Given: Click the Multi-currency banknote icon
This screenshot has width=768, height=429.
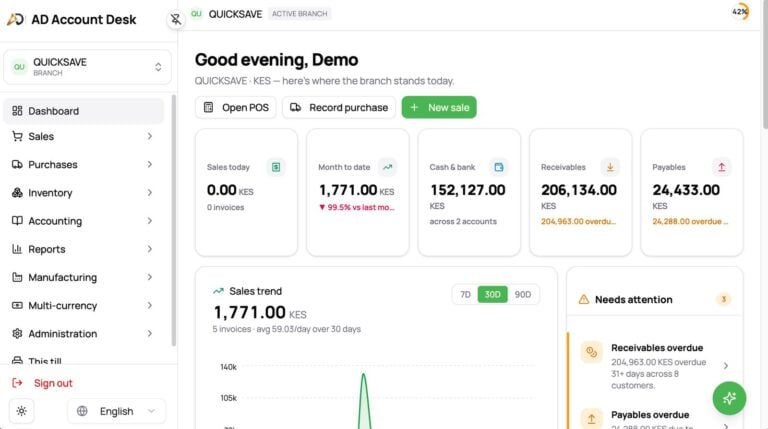Looking at the screenshot, I should tap(17, 305).
